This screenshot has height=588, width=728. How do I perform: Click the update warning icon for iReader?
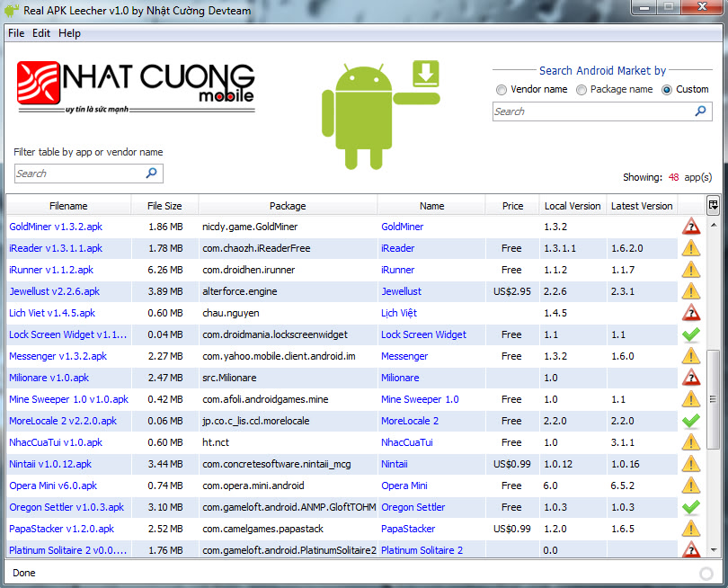(691, 248)
